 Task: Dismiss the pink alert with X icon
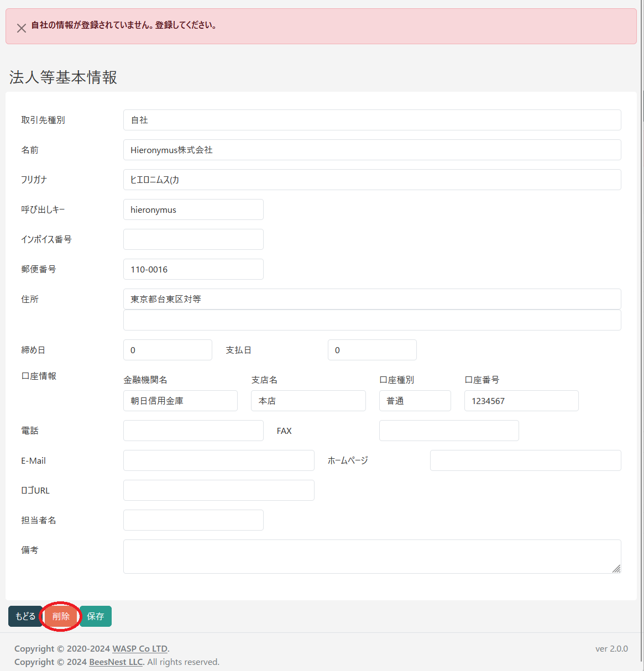click(x=22, y=28)
